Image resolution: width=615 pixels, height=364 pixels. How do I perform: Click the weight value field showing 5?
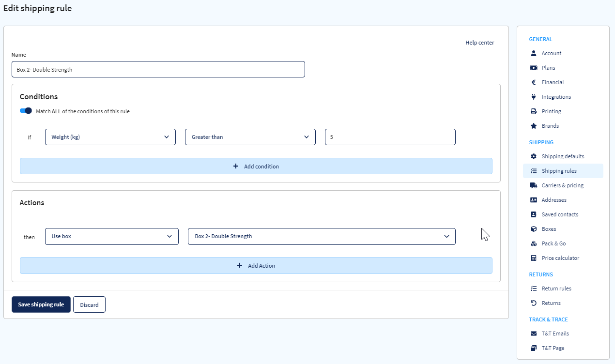tap(390, 137)
